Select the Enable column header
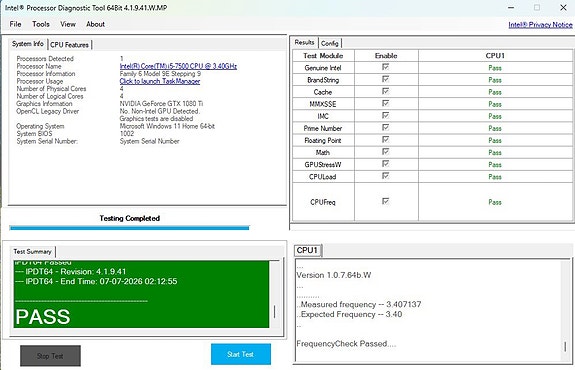 (386, 56)
